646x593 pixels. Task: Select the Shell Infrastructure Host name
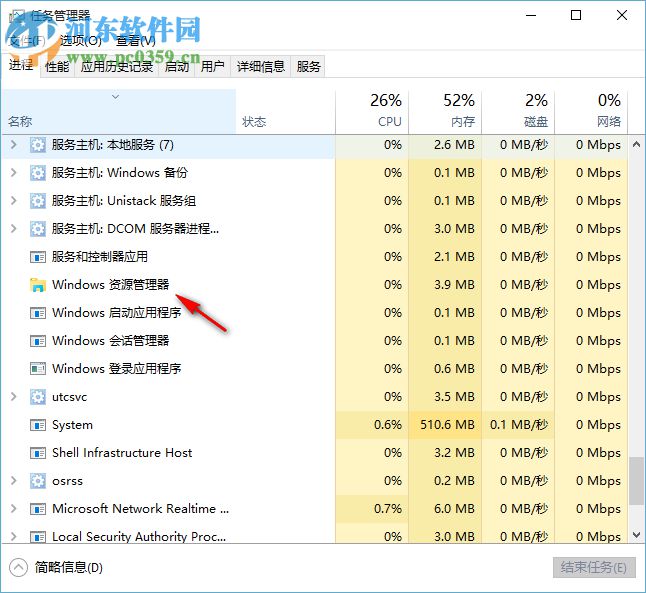122,453
